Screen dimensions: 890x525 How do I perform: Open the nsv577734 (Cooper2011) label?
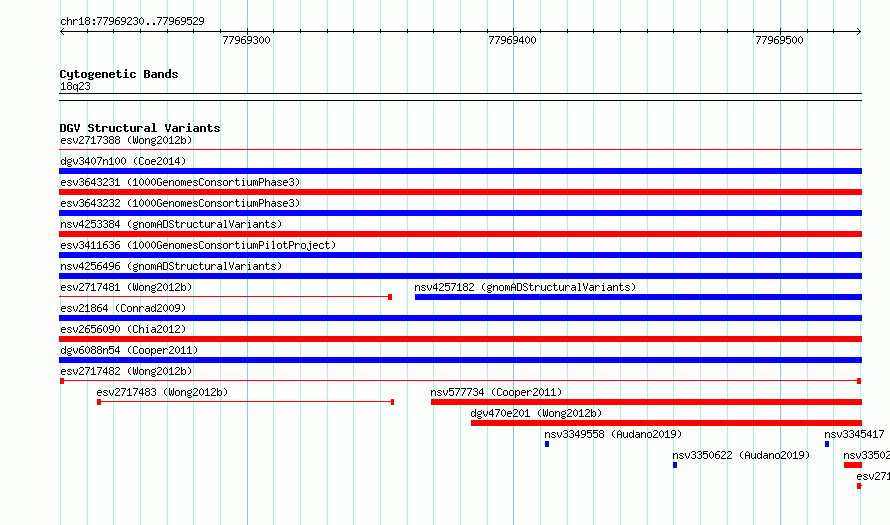click(496, 392)
